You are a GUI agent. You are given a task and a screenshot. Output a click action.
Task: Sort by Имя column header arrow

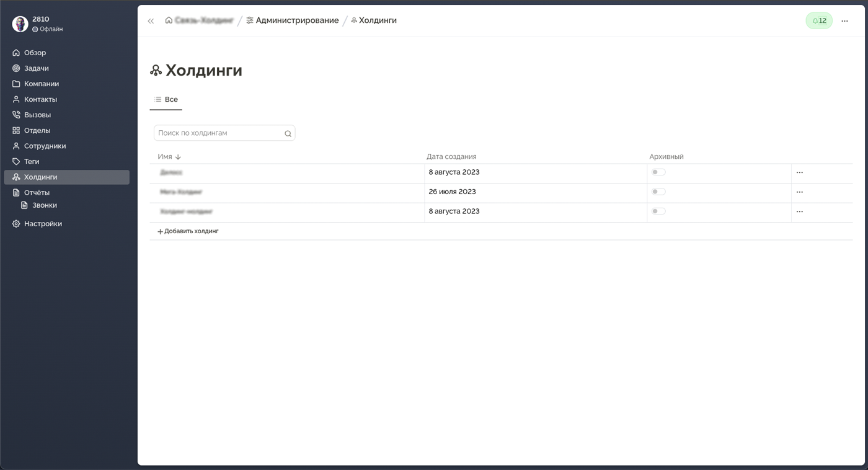point(178,157)
